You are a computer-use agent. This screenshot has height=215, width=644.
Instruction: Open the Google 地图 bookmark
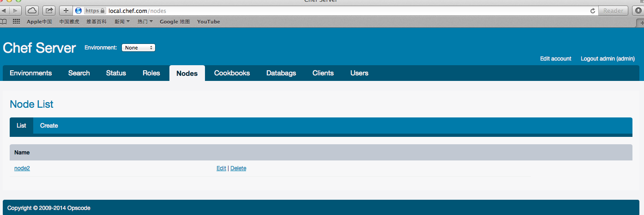pos(175,22)
